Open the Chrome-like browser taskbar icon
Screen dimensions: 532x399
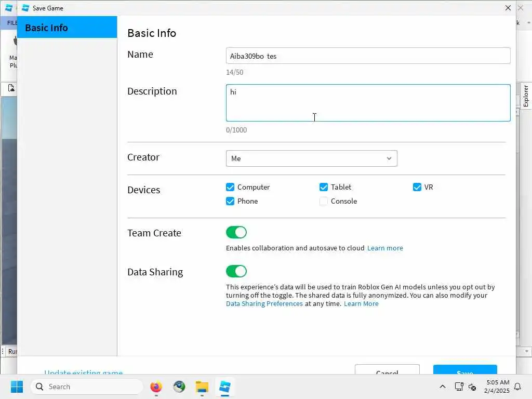coord(179,387)
